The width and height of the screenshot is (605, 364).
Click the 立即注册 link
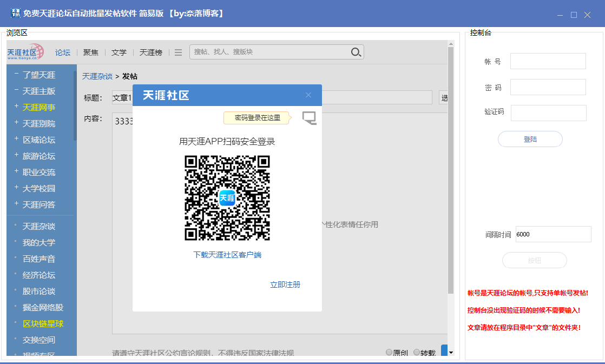(285, 284)
